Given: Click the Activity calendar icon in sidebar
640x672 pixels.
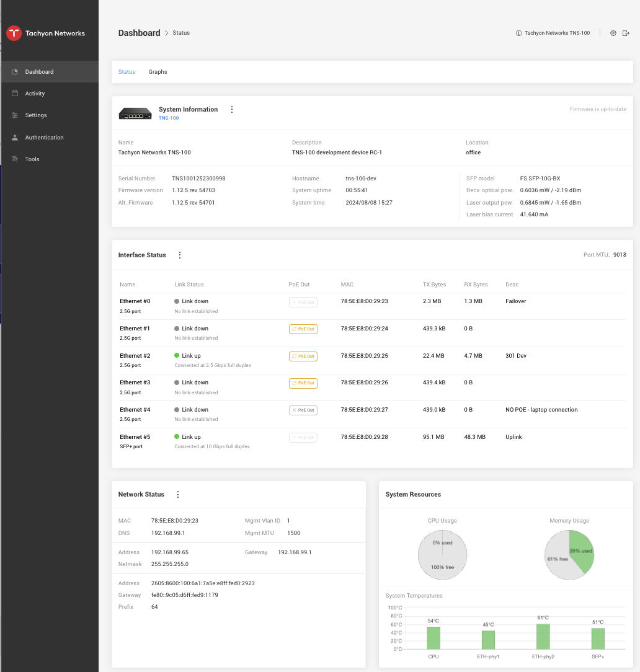Looking at the screenshot, I should pos(15,94).
